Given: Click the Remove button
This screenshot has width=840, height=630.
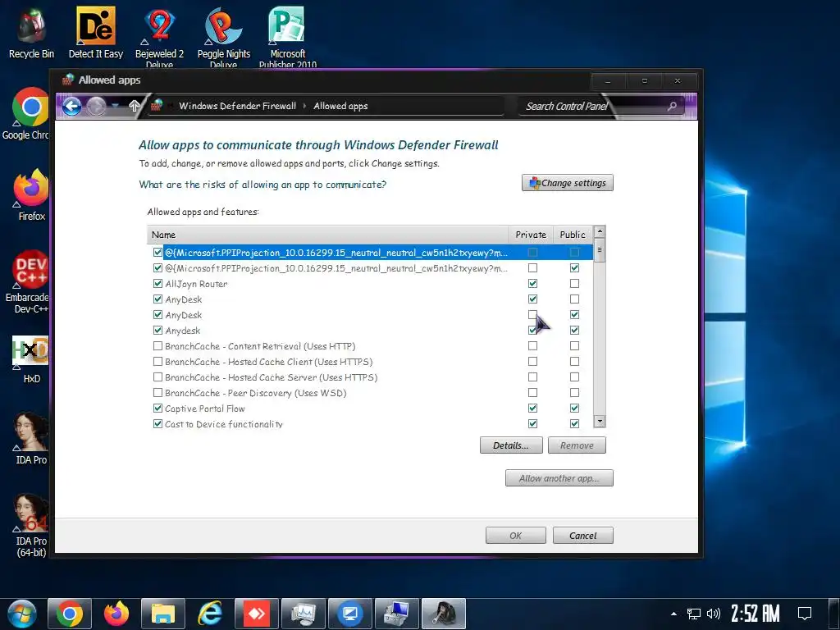Looking at the screenshot, I should [577, 445].
